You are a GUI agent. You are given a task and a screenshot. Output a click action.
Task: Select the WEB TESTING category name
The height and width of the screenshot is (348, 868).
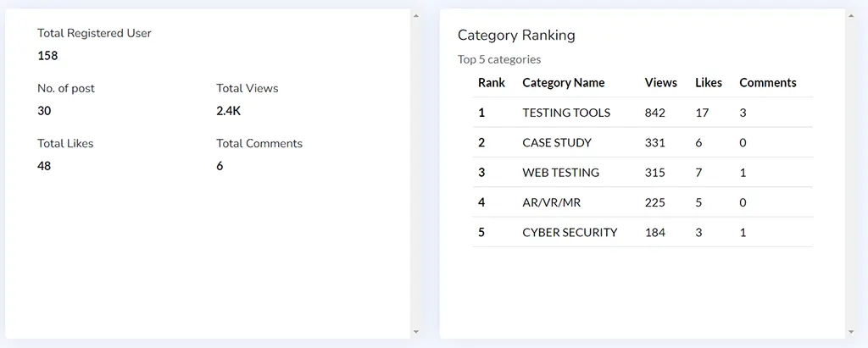(x=561, y=172)
